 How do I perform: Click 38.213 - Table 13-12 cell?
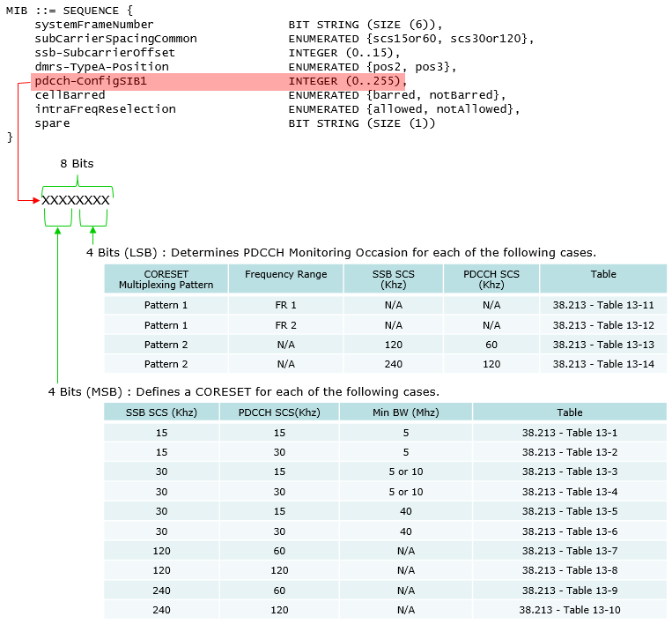[x=603, y=325]
